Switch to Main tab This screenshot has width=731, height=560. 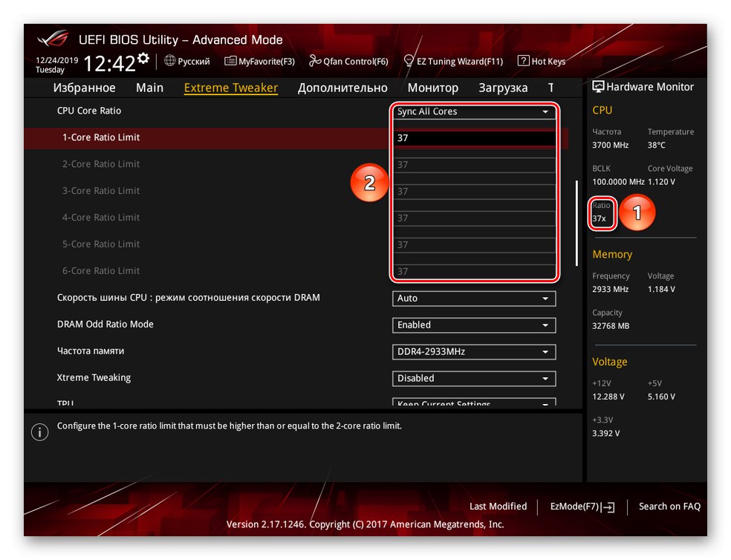pyautogui.click(x=149, y=88)
